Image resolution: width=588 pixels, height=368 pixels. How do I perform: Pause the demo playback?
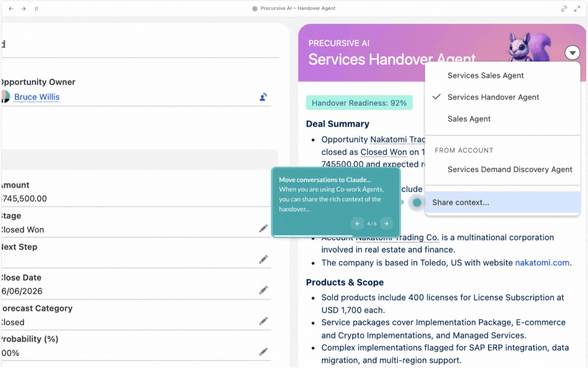(x=36, y=8)
